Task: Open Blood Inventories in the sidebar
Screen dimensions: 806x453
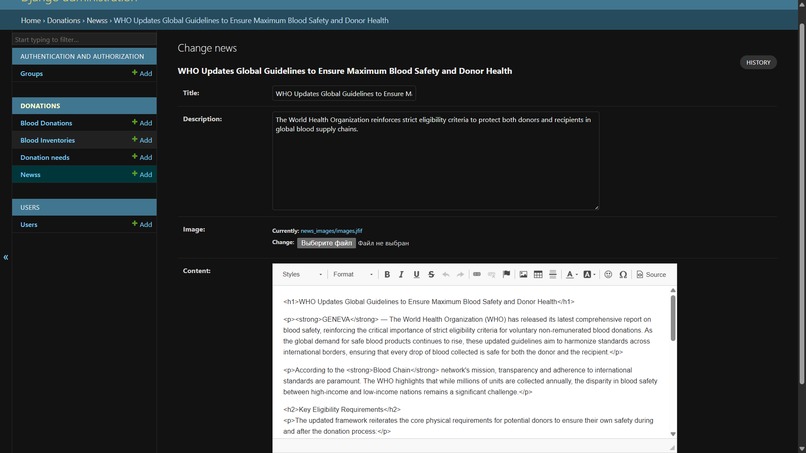Action: click(47, 140)
